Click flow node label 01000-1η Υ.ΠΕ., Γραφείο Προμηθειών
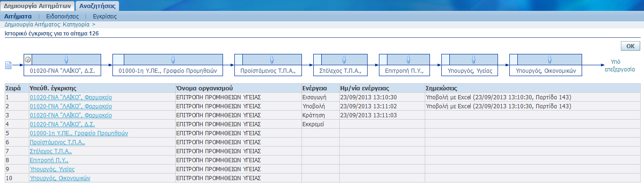Image resolution: width=644 pixels, height=183 pixels. point(167,71)
